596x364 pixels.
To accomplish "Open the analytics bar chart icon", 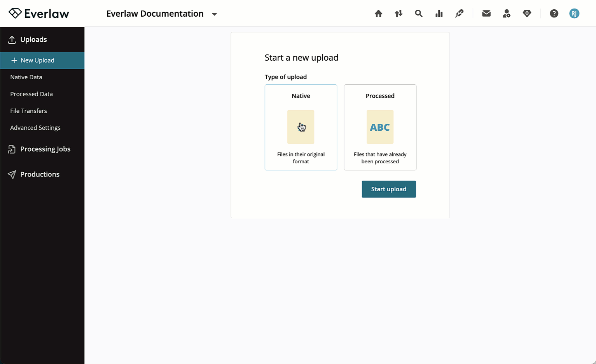I will point(439,14).
